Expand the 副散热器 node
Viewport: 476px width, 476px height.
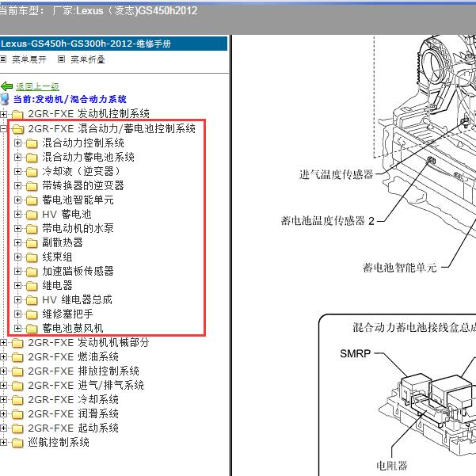(17, 243)
